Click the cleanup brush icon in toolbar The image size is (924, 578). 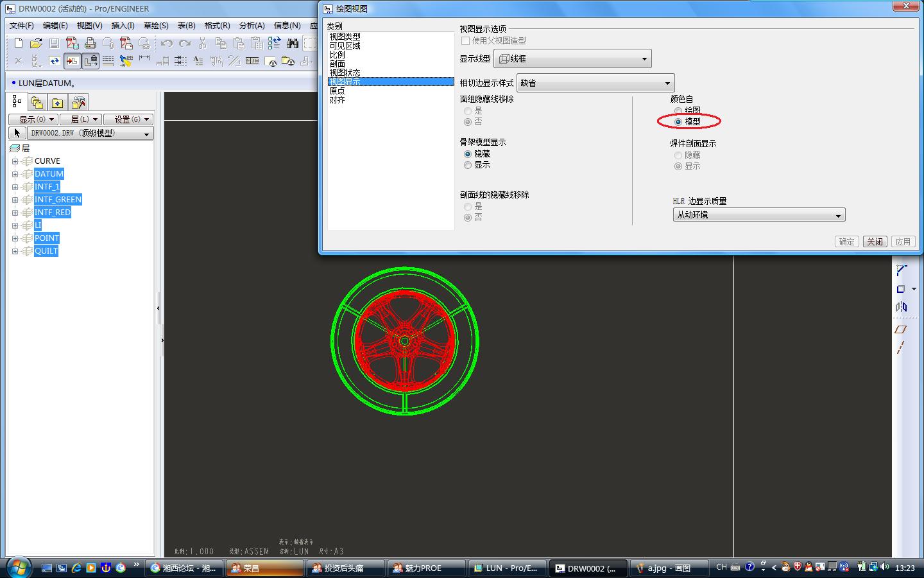pos(126,61)
